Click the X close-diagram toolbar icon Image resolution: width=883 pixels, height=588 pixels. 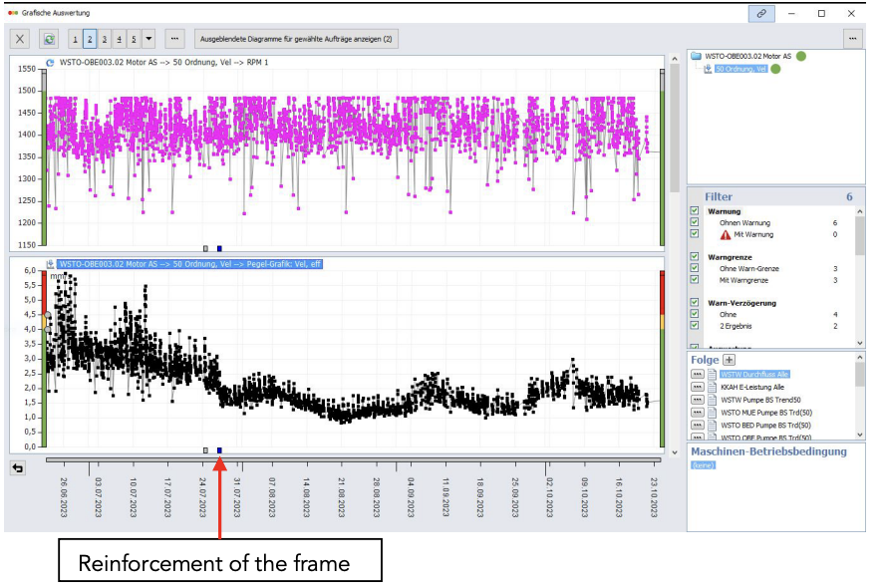click(20, 39)
